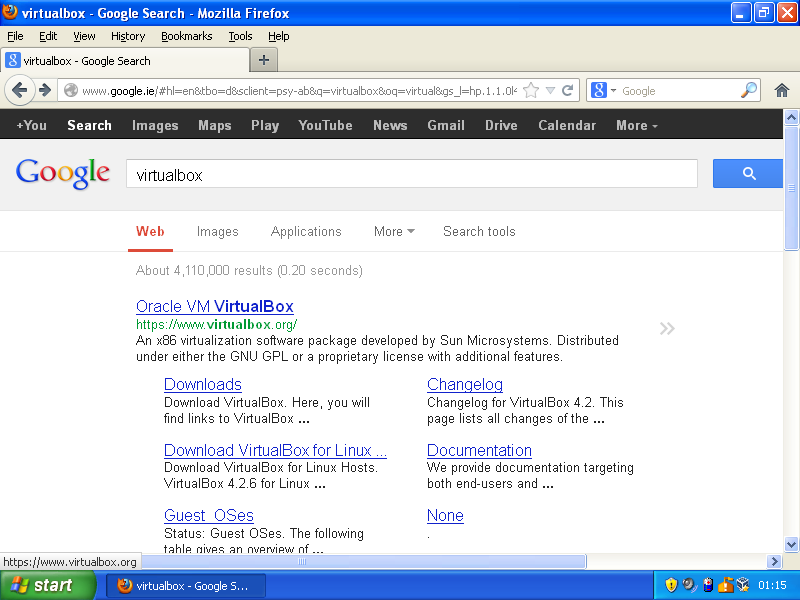Click Play in the Google bar
Viewport: 800px width, 600px height.
coord(265,126)
